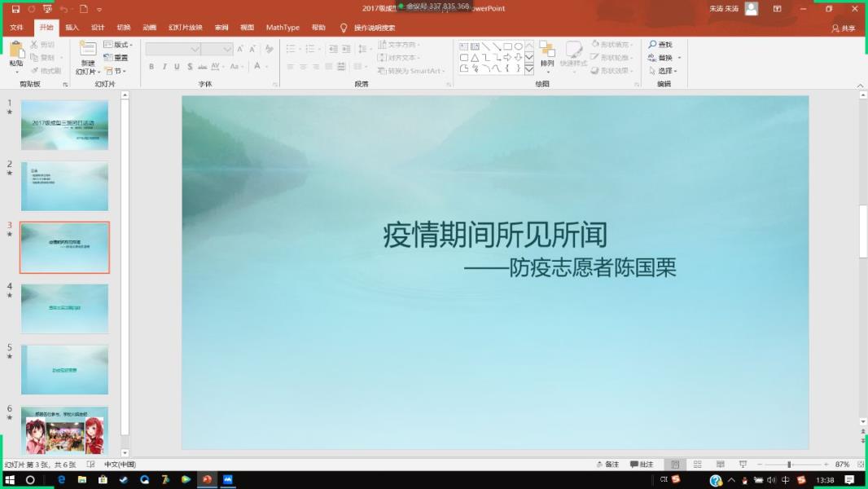
Task: Pick the oval shape from gallery
Action: (518, 46)
